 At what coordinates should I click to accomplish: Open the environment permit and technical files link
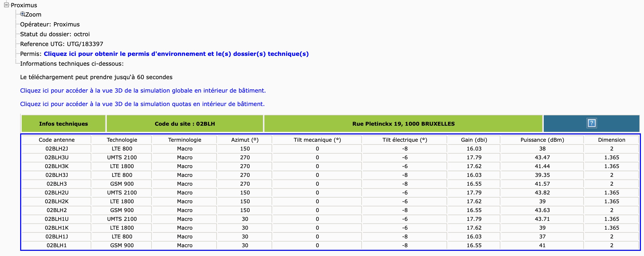(176, 54)
